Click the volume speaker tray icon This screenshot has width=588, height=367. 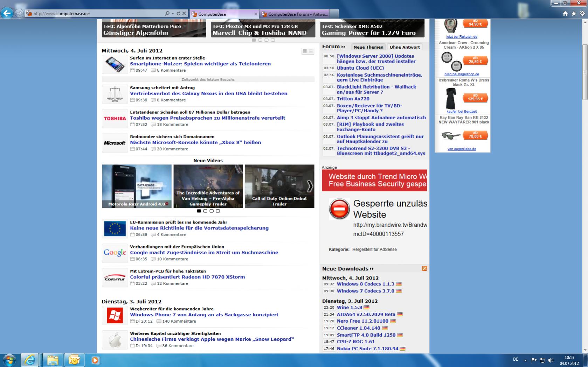(x=551, y=360)
